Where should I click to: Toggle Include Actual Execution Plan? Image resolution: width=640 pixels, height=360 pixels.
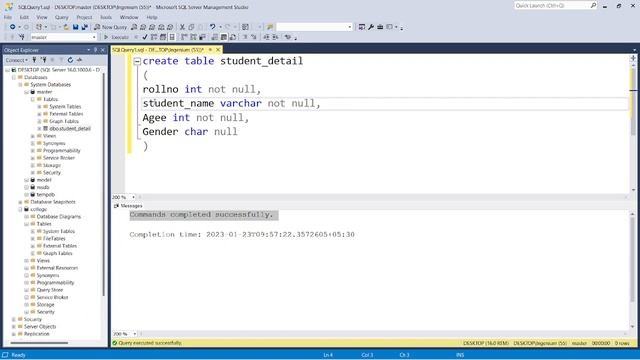184,37
